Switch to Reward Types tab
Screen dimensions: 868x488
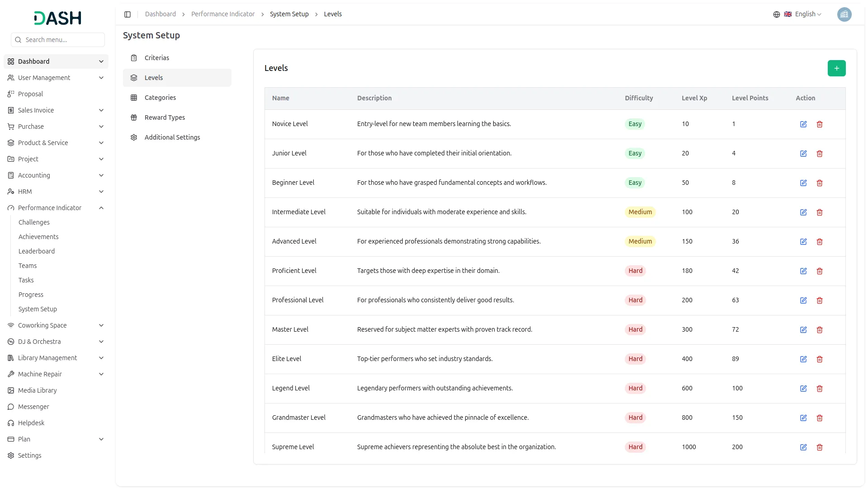pos(165,117)
